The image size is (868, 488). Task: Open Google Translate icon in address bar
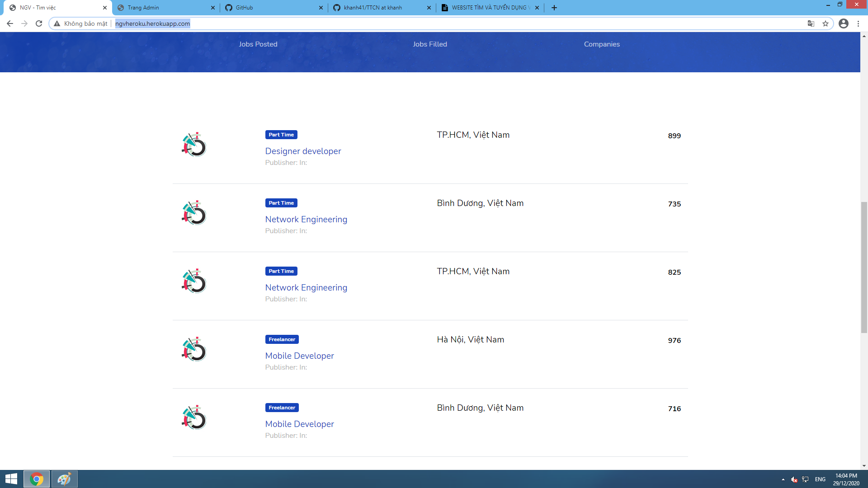pyautogui.click(x=811, y=23)
